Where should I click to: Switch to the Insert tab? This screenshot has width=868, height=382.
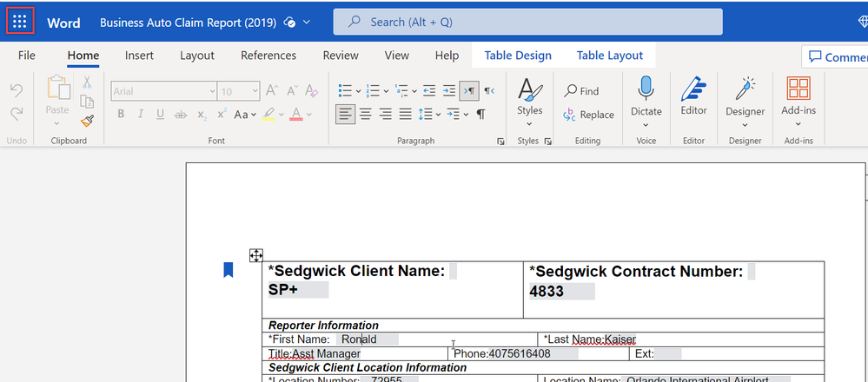(140, 56)
